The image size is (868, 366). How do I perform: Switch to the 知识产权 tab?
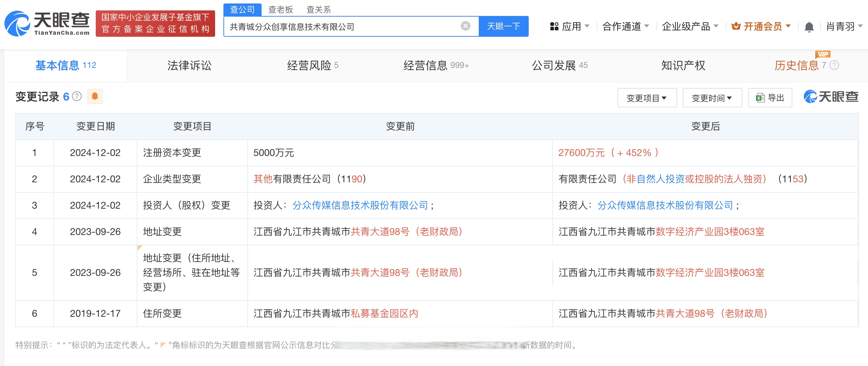point(683,65)
